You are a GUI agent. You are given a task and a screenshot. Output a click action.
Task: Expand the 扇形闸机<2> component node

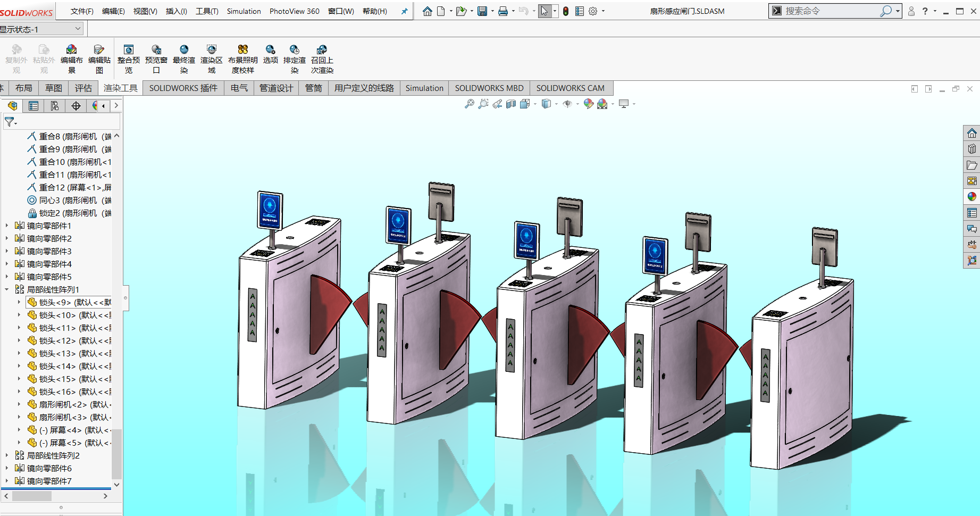click(19, 404)
